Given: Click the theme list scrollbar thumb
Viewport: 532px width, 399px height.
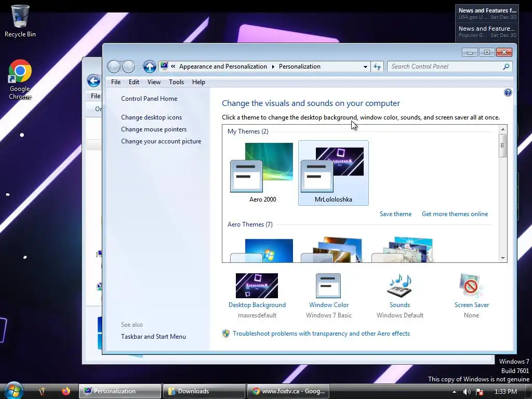Looking at the screenshot, I should 503,145.
